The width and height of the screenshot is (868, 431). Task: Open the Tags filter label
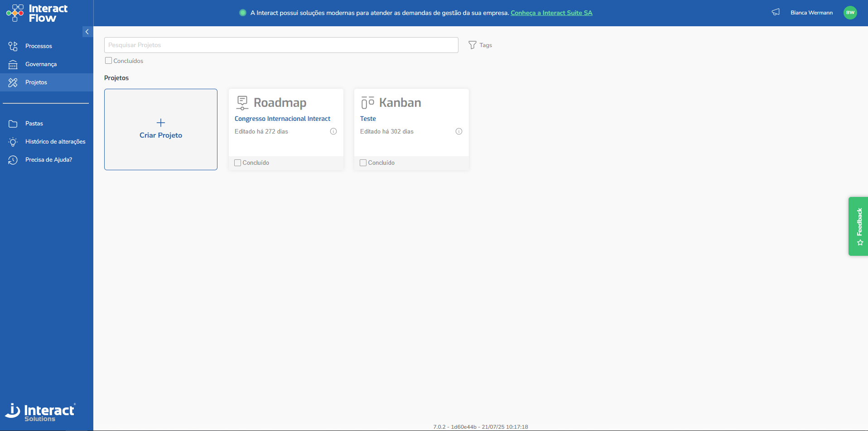pos(486,45)
